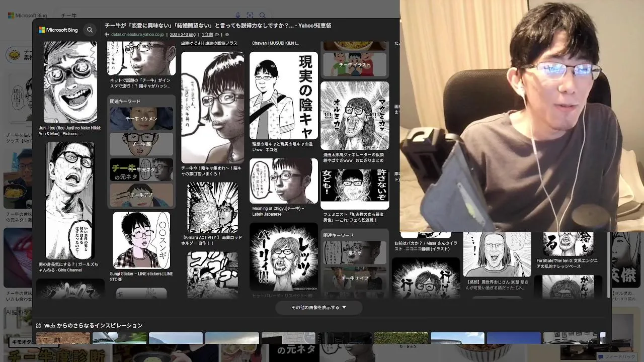The width and height of the screenshot is (644, 362).
Task: Open the 現実の陰キャ illustration thumbnail
Action: point(284,96)
